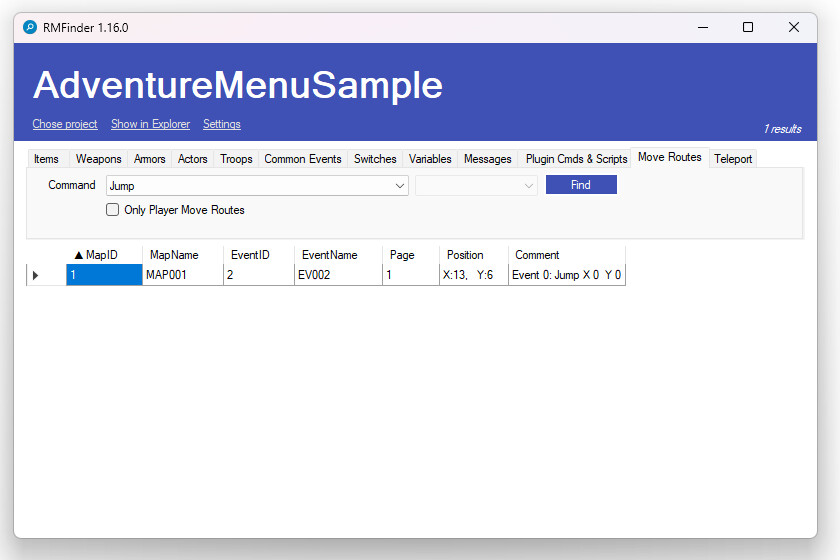This screenshot has height=560, width=840.
Task: Minimize the RMFinder window
Action: (701, 28)
